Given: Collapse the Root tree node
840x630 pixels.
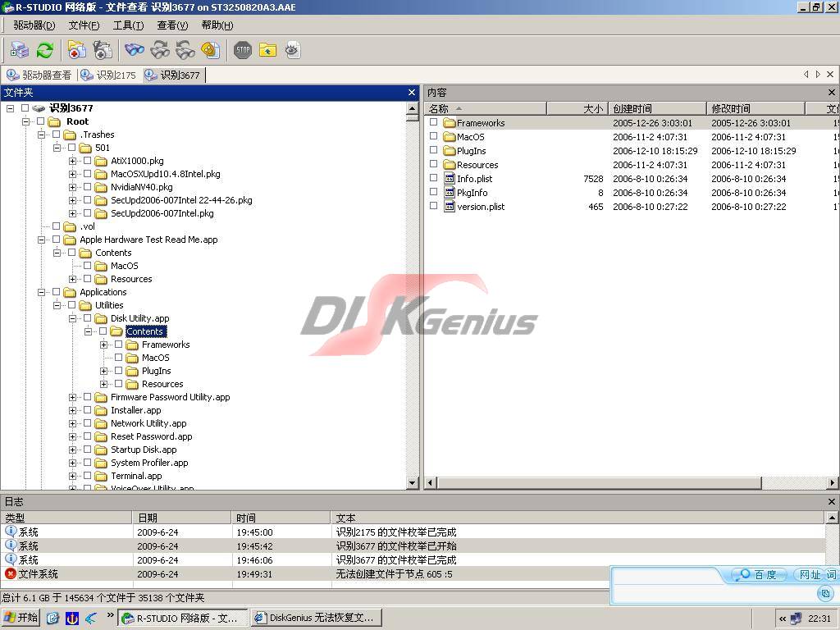Looking at the screenshot, I should click(x=25, y=121).
